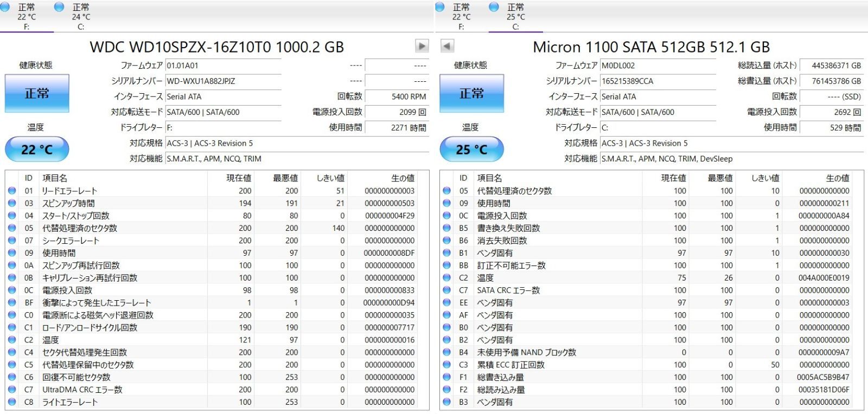Click the 正常 health button for Micron drive
The height and width of the screenshot is (414, 868).
click(x=471, y=93)
